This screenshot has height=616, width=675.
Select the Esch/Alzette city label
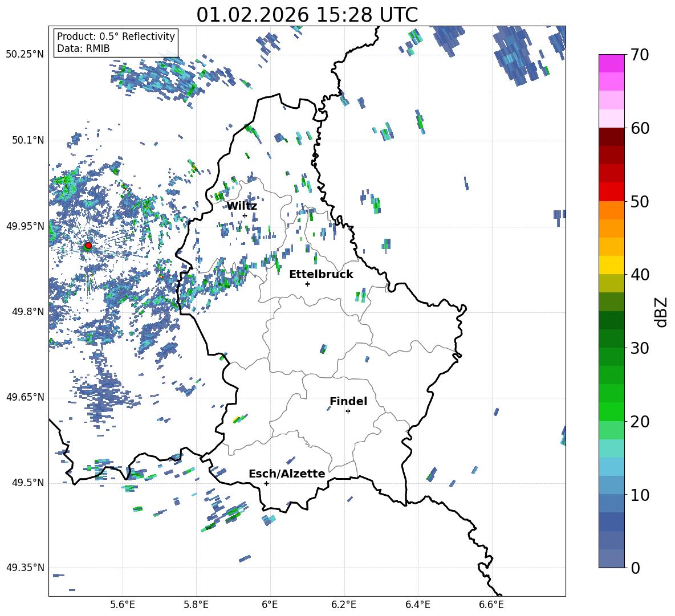tap(287, 474)
